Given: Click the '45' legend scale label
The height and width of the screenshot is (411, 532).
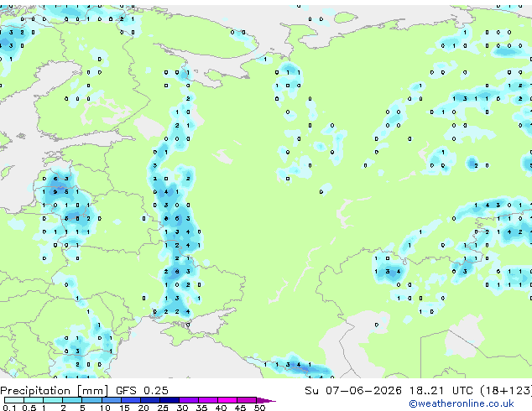Looking at the screenshot, I should (241, 408).
